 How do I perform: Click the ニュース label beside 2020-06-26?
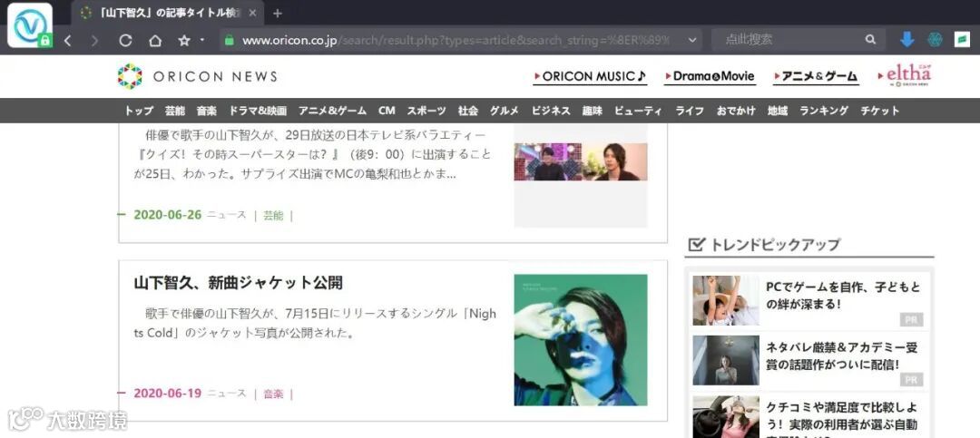(x=227, y=216)
